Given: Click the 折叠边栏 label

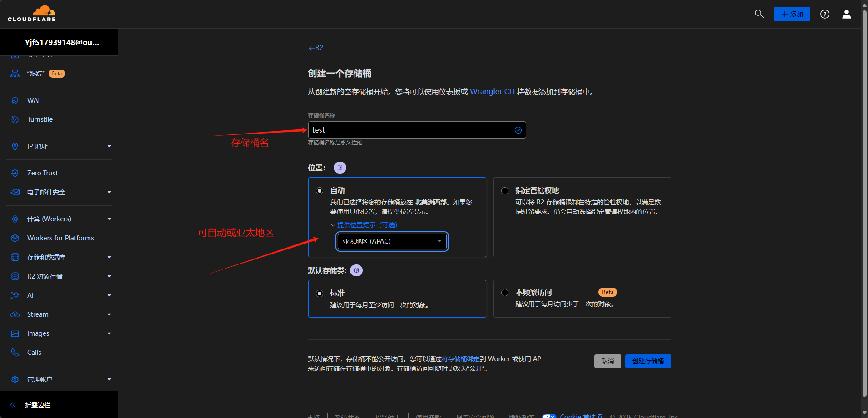Looking at the screenshot, I should 38,405.
